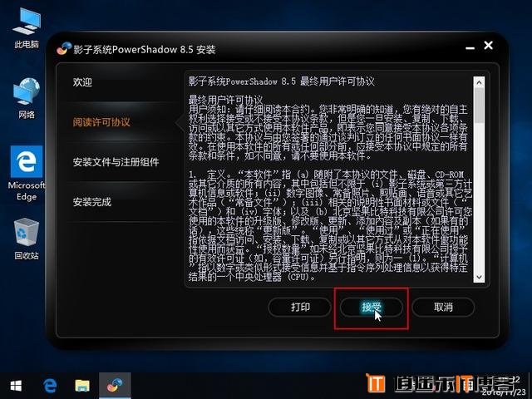Image resolution: width=532 pixels, height=399 pixels.
Task: Click the 打印 (Print) button
Action: coord(300,307)
